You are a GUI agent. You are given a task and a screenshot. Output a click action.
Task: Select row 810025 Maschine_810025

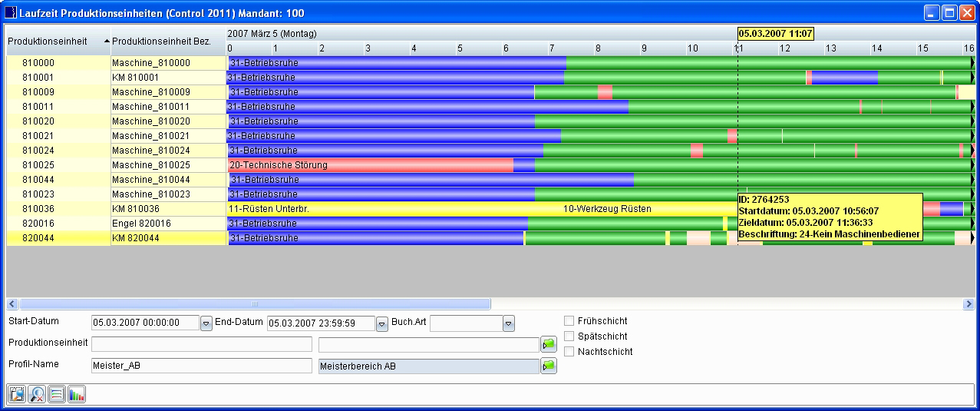coord(115,165)
